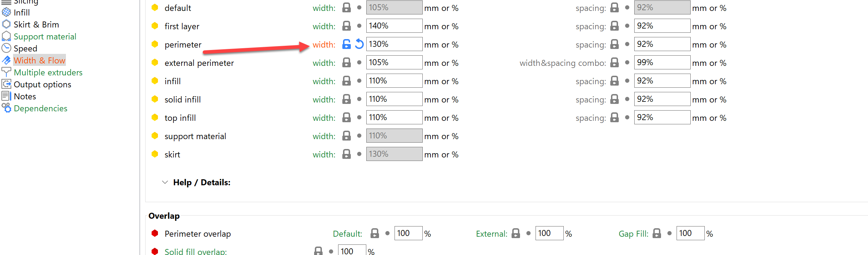Viewport: 868px width, 255px height.
Task: Unlock the Perimeter overlap Default padlock
Action: pos(375,233)
